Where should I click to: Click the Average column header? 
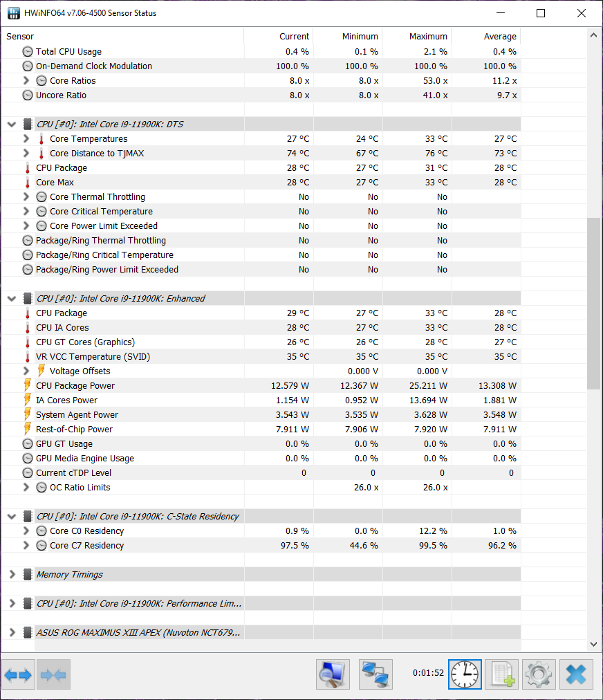(486, 36)
